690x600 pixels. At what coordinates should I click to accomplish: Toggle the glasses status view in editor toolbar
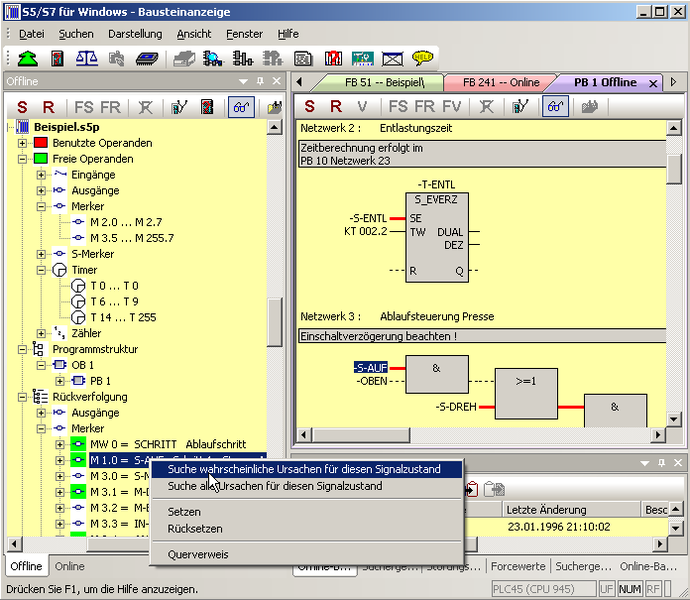(555, 107)
